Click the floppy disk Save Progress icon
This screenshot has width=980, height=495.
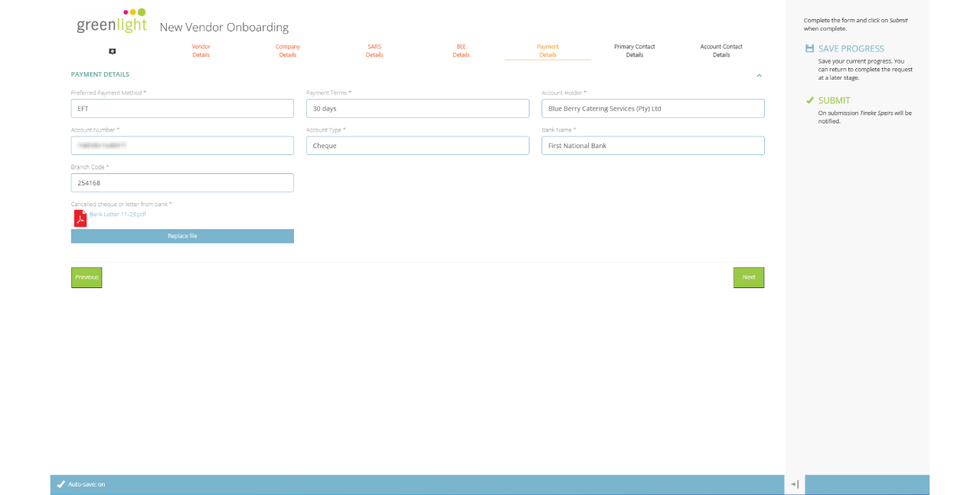click(809, 48)
